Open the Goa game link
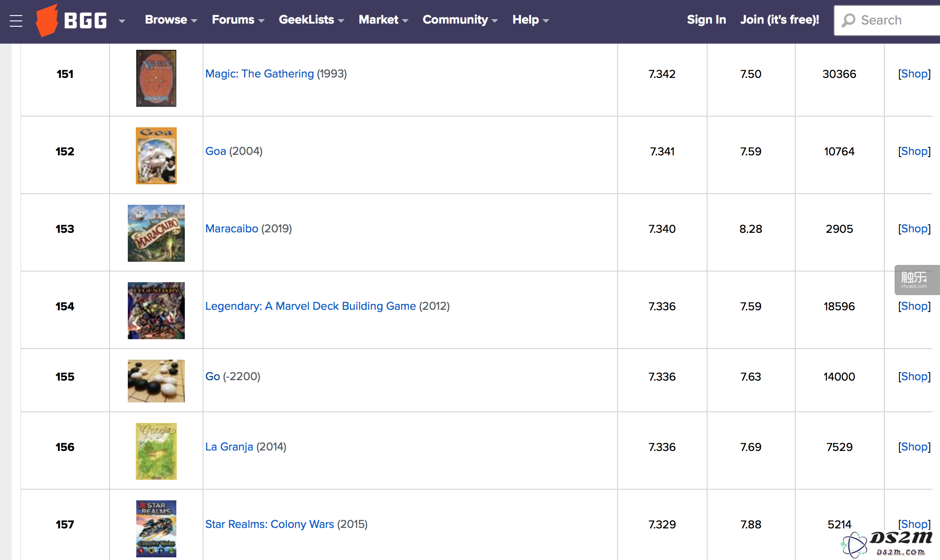This screenshot has height=560, width=940. point(216,151)
